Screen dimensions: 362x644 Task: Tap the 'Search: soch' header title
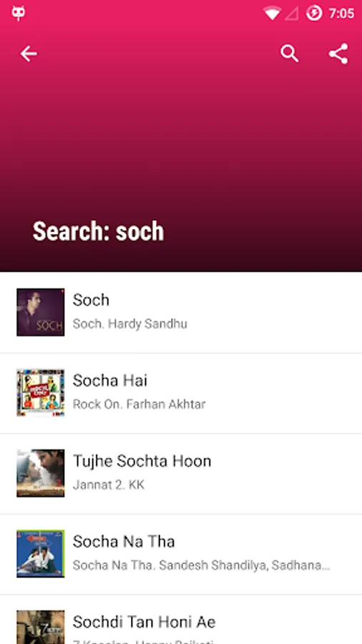[x=98, y=231]
